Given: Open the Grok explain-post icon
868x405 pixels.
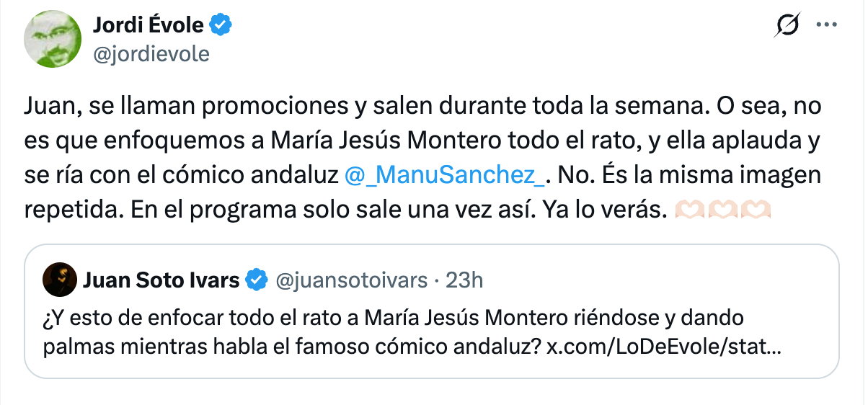Looking at the screenshot, I should tap(788, 27).
